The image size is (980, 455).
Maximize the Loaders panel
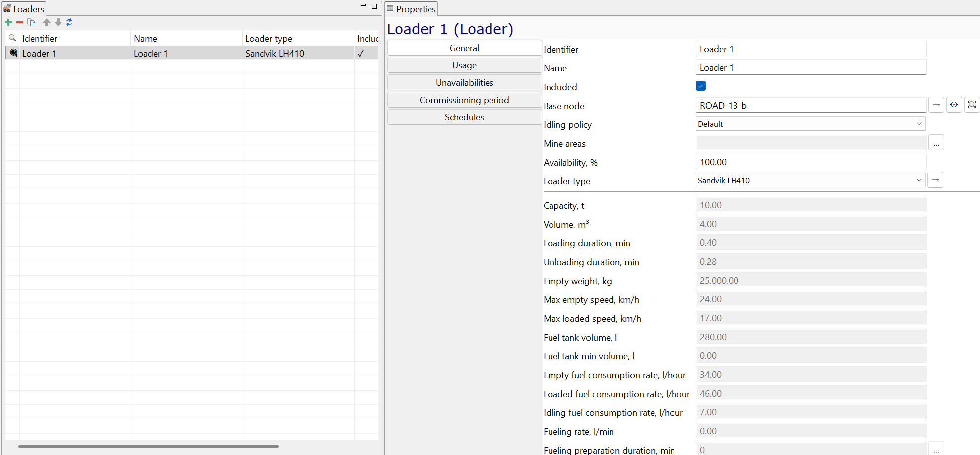(374, 6)
